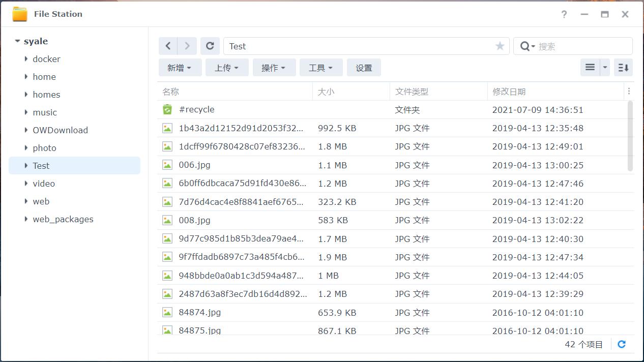
Task: Star the Test folder as favorite
Action: (x=500, y=46)
